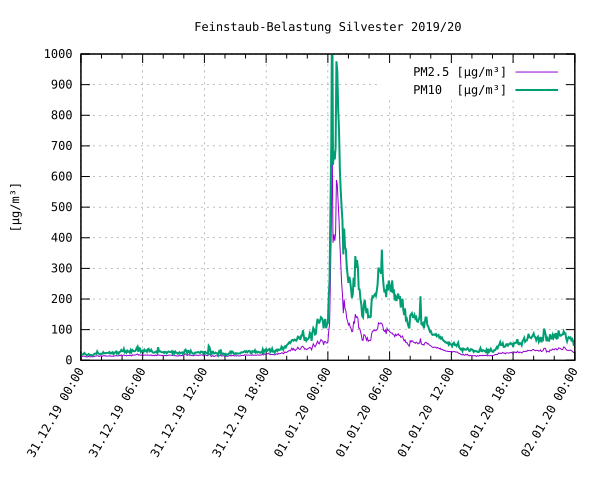Click the green PM10 legend line sample

click(x=536, y=90)
